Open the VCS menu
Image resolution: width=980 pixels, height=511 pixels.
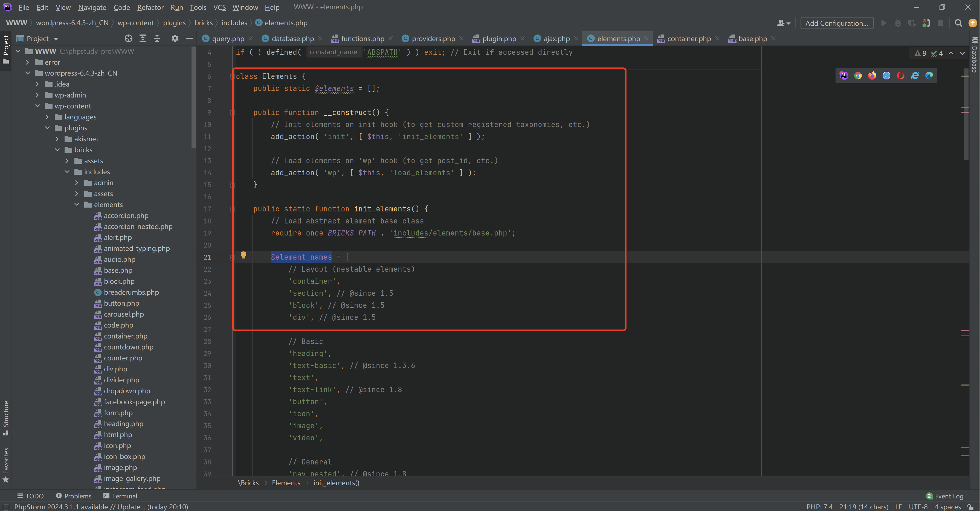(x=219, y=7)
